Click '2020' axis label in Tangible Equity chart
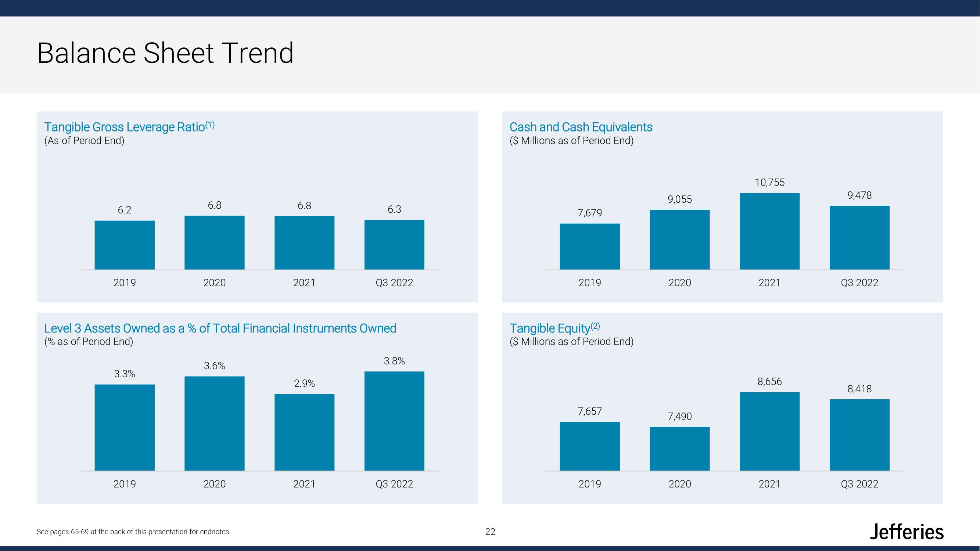The width and height of the screenshot is (980, 551). [679, 484]
